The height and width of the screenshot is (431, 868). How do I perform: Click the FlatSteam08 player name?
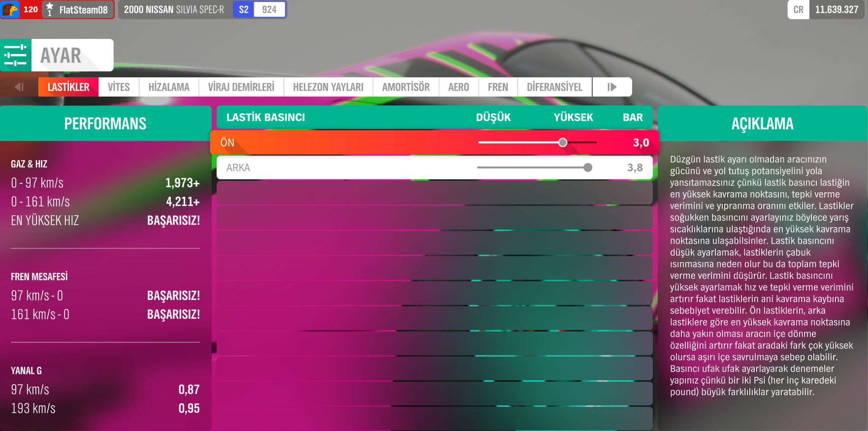tap(84, 10)
